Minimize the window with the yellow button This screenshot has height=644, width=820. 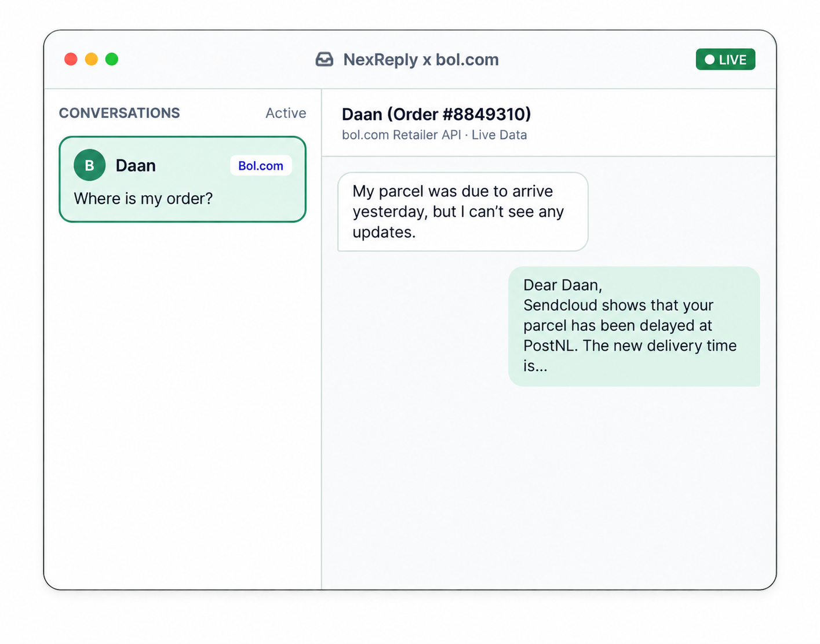[x=92, y=59]
